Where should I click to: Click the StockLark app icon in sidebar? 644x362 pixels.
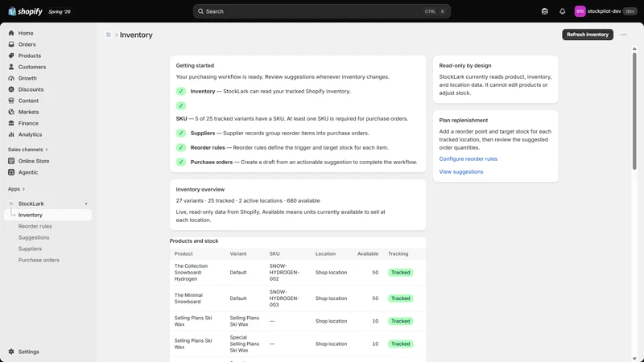pyautogui.click(x=11, y=204)
